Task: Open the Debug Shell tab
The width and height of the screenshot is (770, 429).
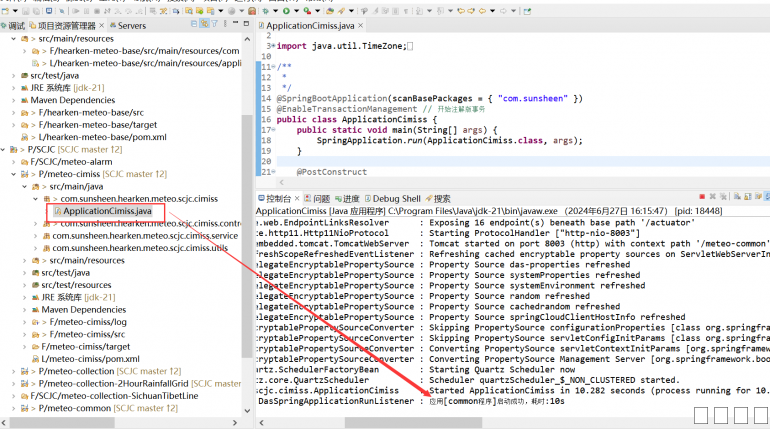Action: pyautogui.click(x=391, y=198)
